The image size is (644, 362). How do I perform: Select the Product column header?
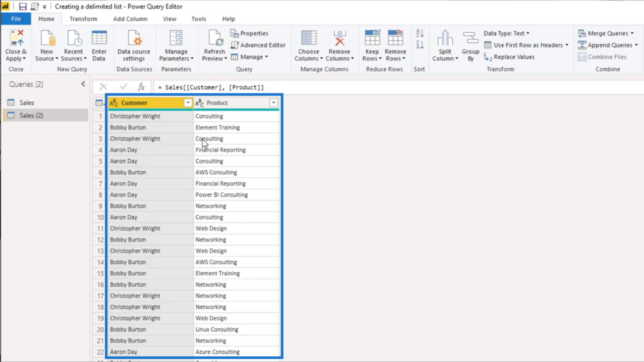[x=237, y=103]
